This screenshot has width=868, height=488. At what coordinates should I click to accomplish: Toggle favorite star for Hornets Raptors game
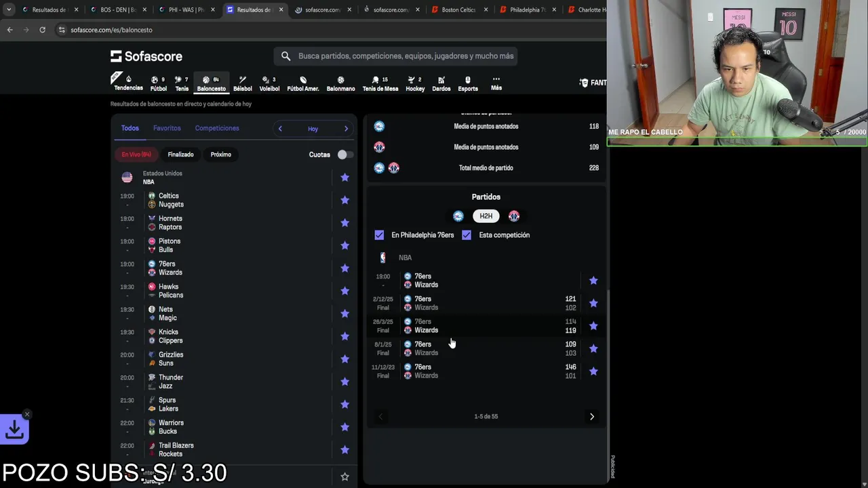344,223
